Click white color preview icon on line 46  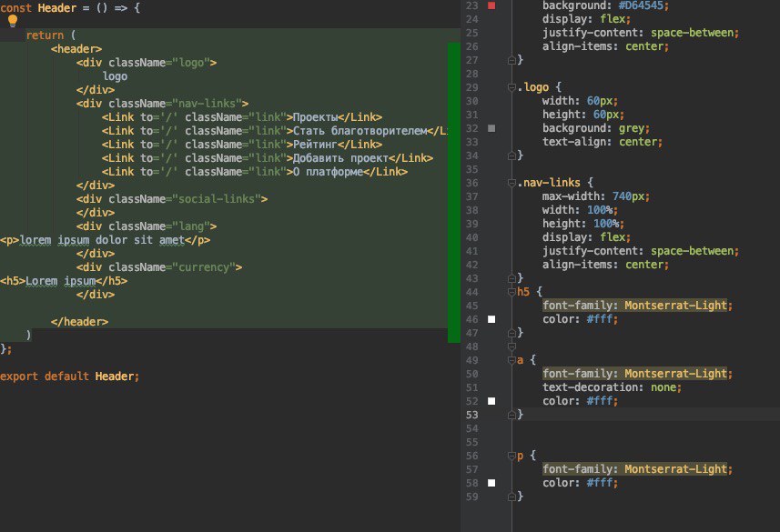tap(492, 319)
